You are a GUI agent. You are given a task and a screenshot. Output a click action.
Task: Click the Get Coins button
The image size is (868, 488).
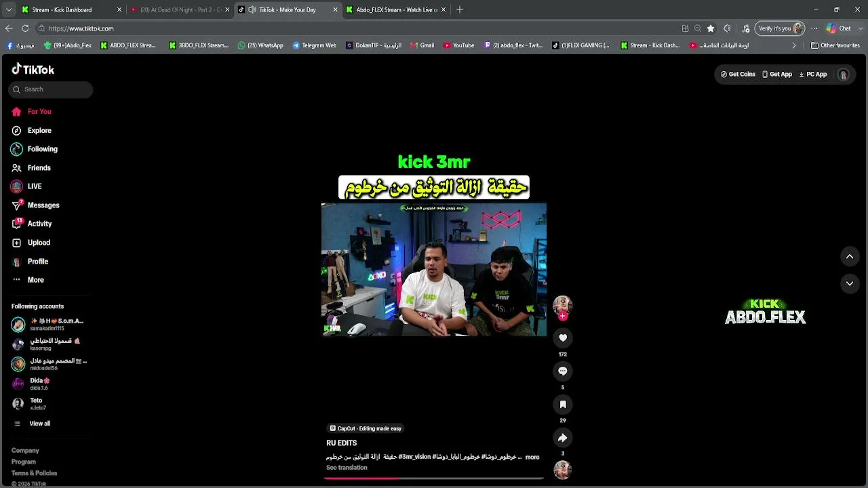click(738, 75)
